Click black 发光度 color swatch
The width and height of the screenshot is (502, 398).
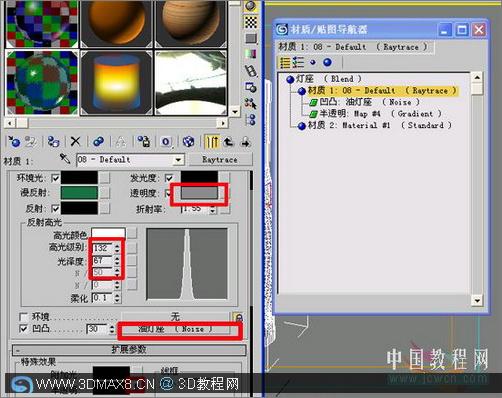click(x=199, y=177)
